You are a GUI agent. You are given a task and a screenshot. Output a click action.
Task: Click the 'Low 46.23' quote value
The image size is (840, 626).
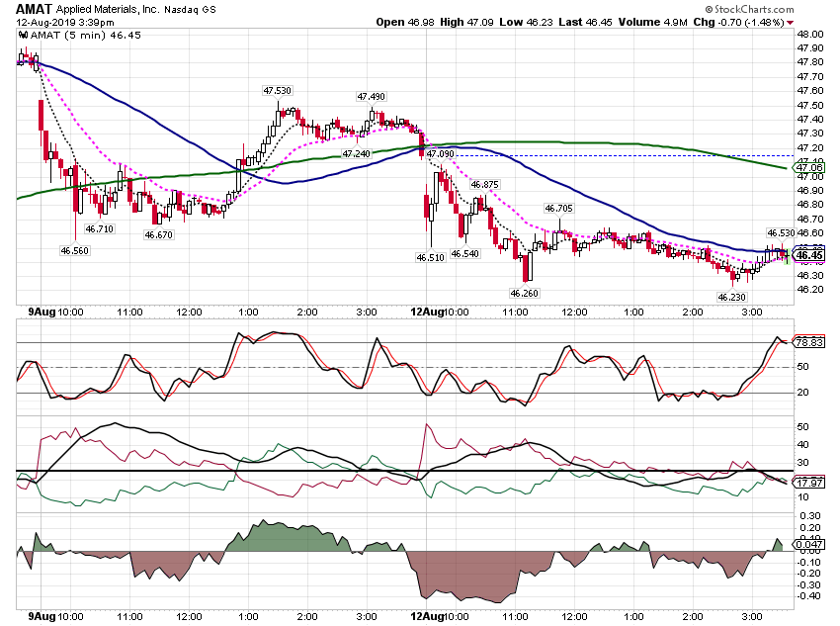[526, 22]
